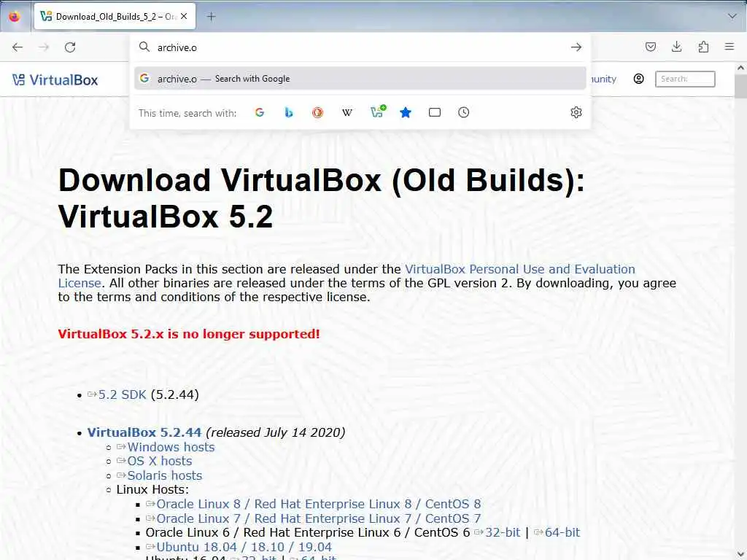Screen dimensions: 747x560
Task: Search this time with Wikipedia
Action: [x=347, y=112]
